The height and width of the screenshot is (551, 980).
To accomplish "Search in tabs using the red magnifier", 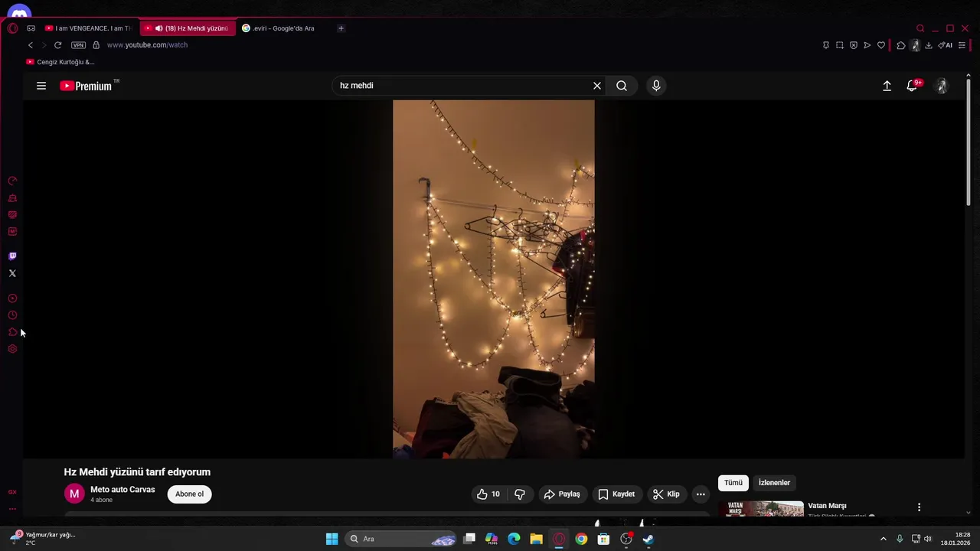I will (x=920, y=28).
